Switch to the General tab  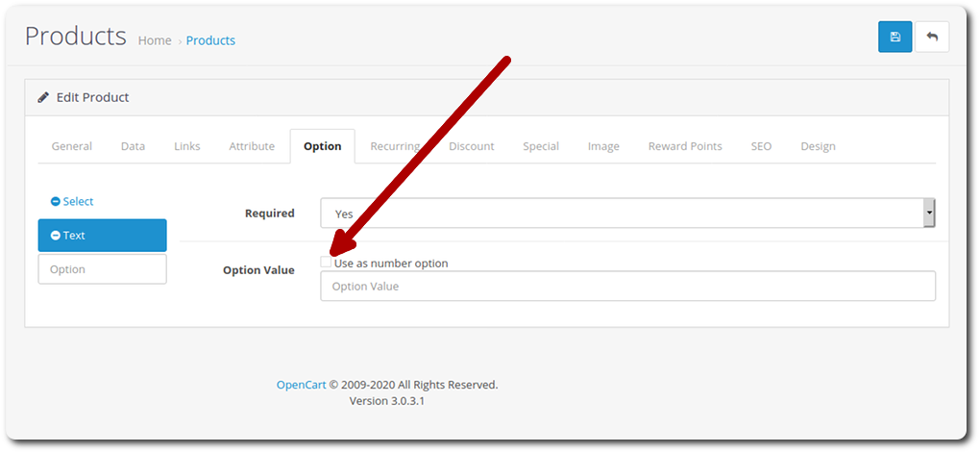pyautogui.click(x=72, y=146)
